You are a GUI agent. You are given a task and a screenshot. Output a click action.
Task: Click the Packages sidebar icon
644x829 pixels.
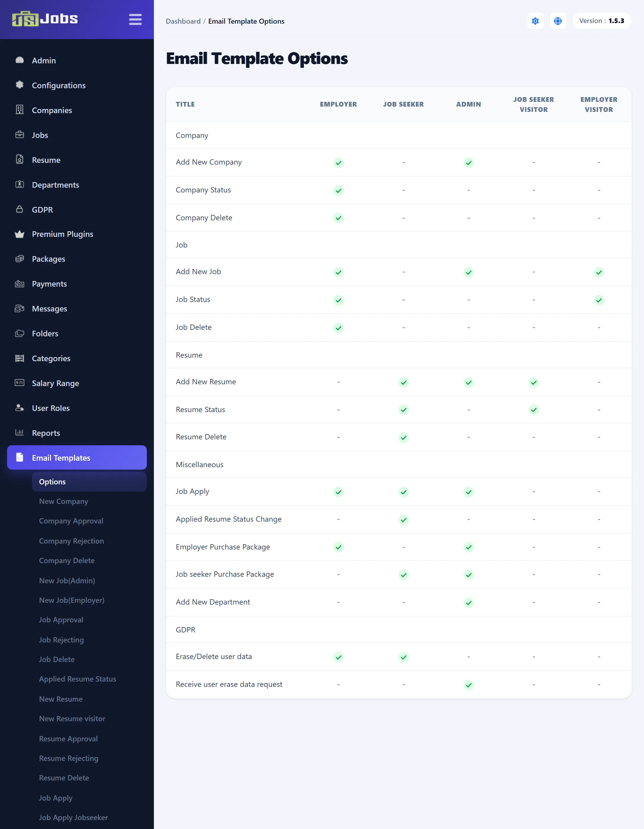click(x=19, y=259)
